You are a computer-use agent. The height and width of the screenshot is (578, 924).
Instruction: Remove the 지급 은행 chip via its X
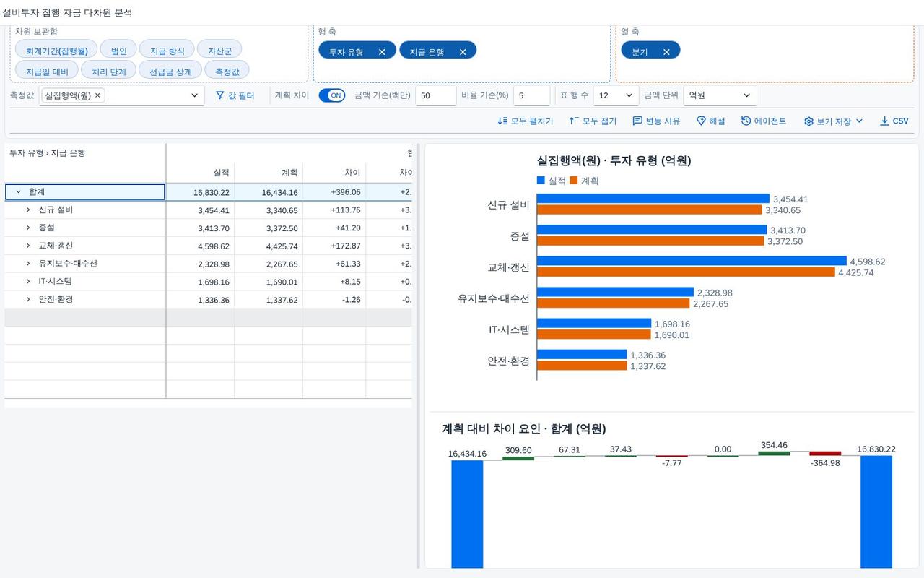(x=463, y=52)
